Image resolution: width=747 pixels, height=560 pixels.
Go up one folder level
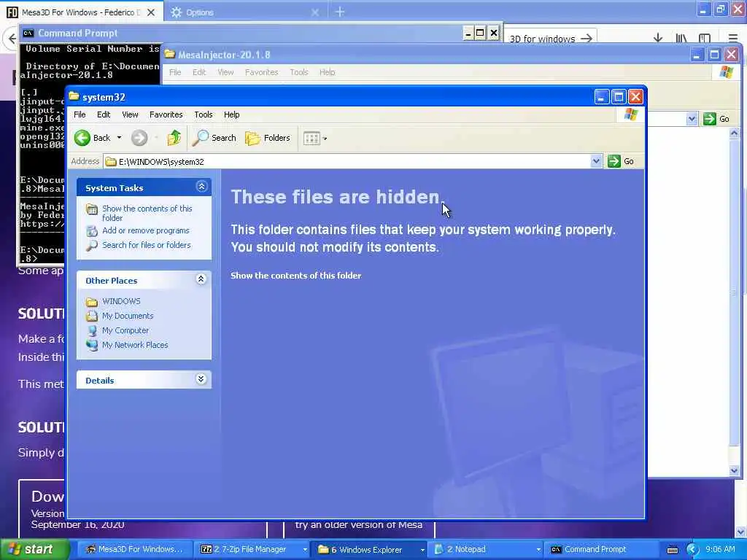coord(174,138)
